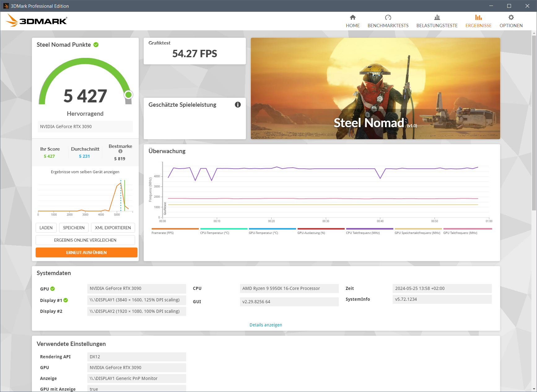
Task: Click the CPU-Temperatur color bar in the legend
Action: click(x=223, y=229)
